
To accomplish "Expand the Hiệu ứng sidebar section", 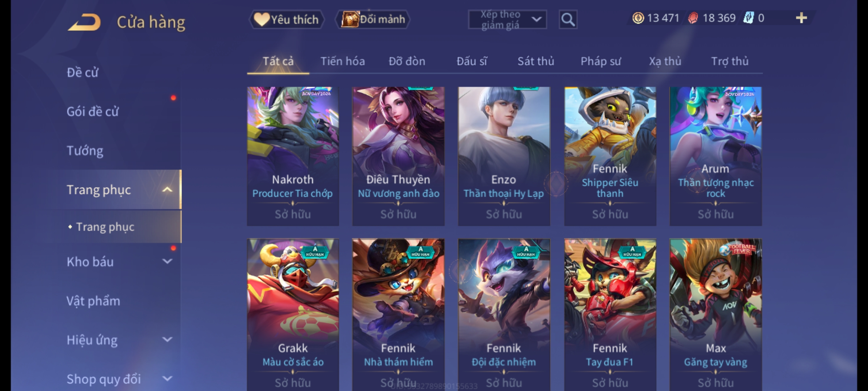I will coord(167,340).
